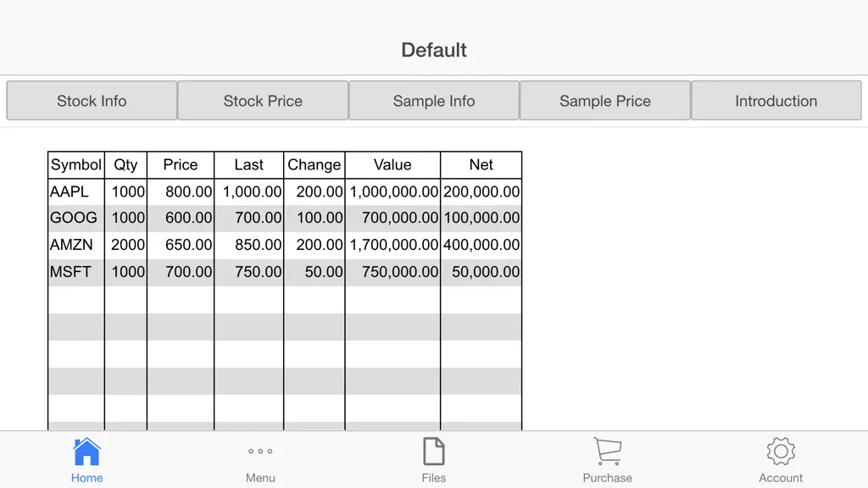Open the Home tab icon
Image resolution: width=868 pixels, height=488 pixels.
click(x=87, y=452)
